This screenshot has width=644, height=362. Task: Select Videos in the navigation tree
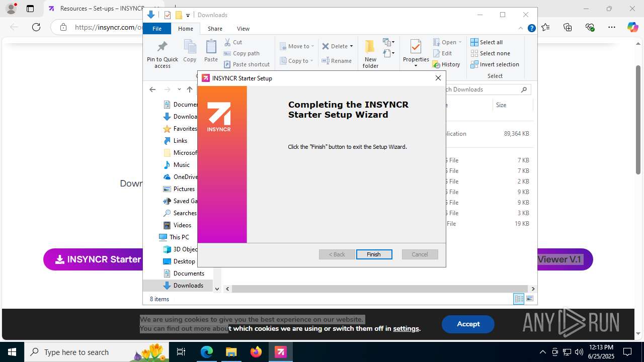pyautogui.click(x=182, y=225)
